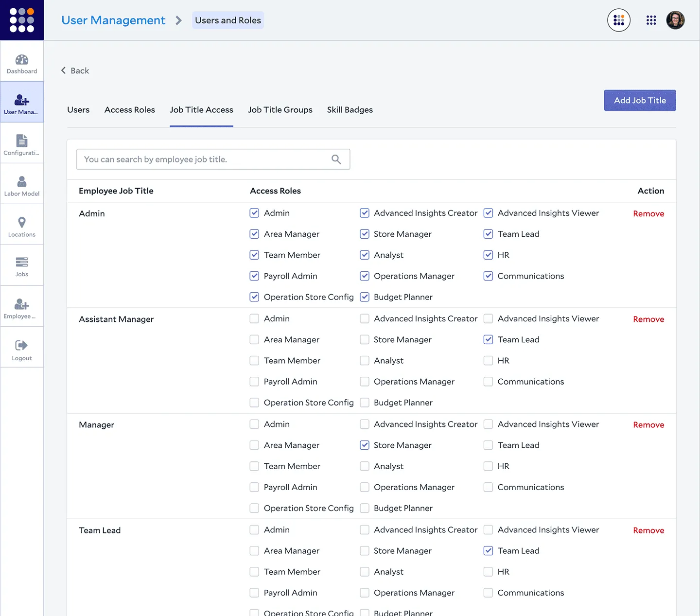Image resolution: width=700 pixels, height=616 pixels.
Task: Open the Jobs sidebar item
Action: pos(22,266)
